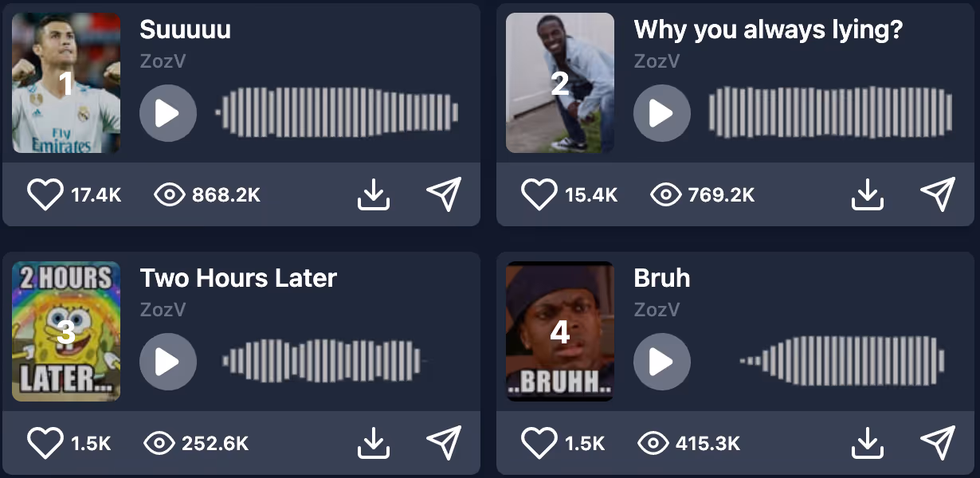Image resolution: width=980 pixels, height=478 pixels.
Task: Share the Two Hours Later sound
Action: click(444, 443)
